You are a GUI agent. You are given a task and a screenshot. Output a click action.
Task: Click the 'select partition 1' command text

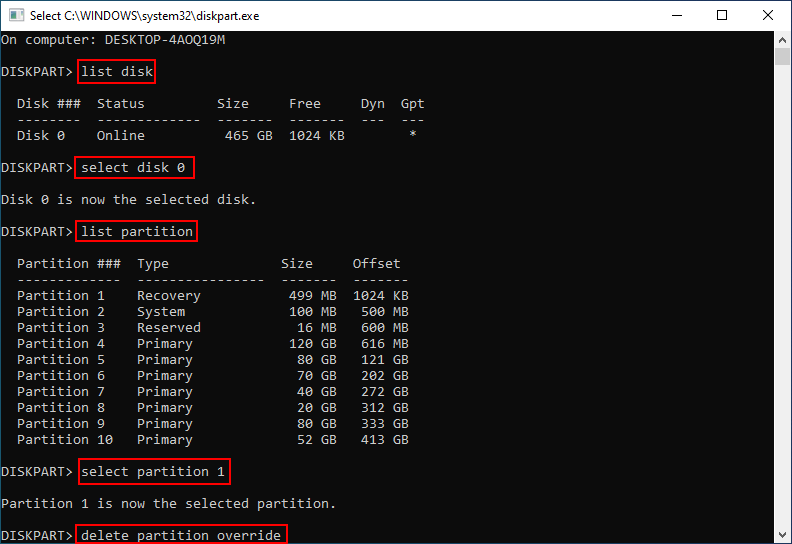153,472
